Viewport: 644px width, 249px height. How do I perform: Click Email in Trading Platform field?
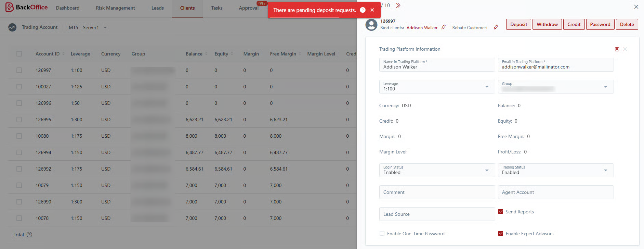[556, 65]
